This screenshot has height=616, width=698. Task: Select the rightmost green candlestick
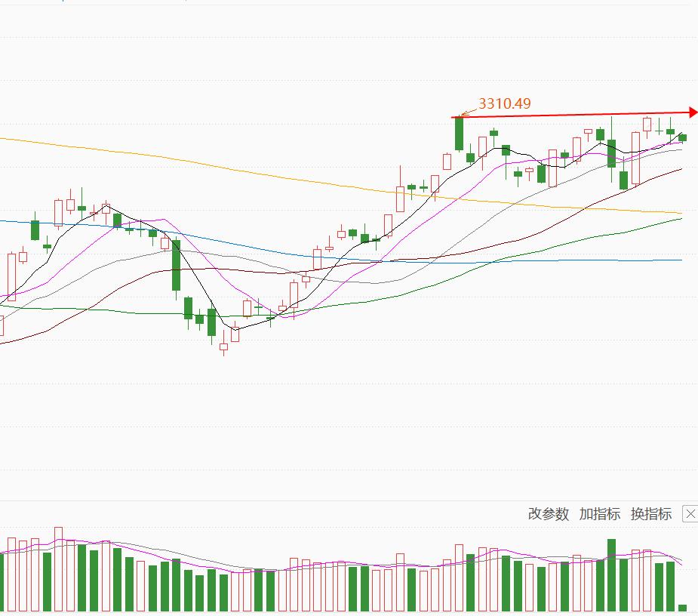[x=682, y=137]
